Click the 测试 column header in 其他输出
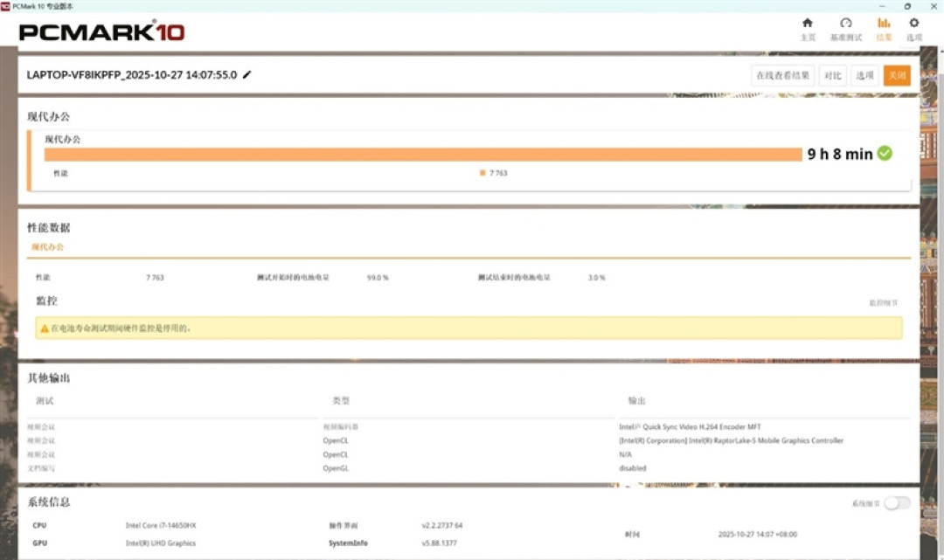 point(45,401)
